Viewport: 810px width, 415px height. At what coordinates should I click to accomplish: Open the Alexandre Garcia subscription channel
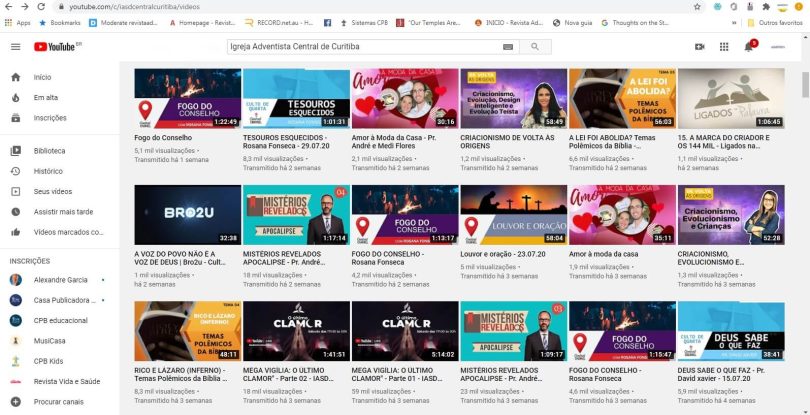[x=60, y=280]
